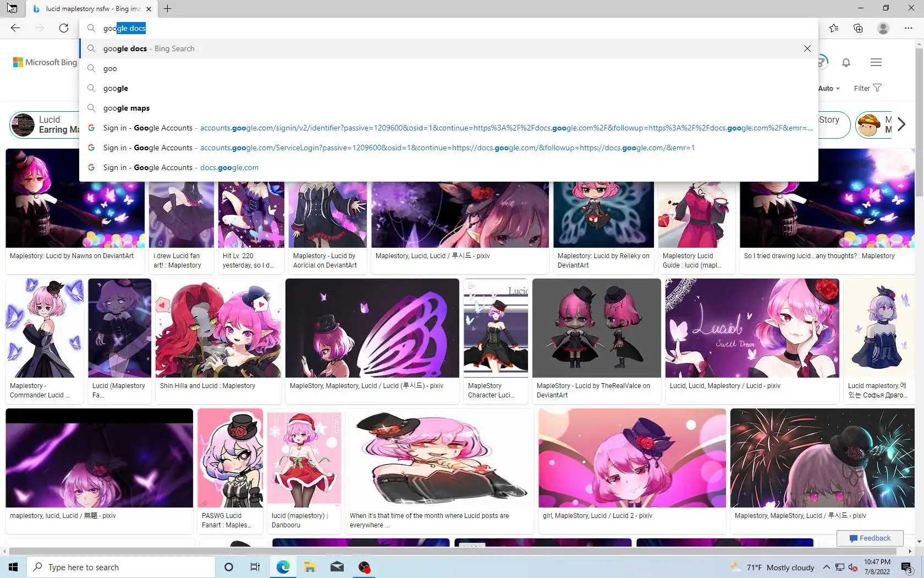Open the ServiceLogin Google Accounts suggestion
This screenshot has height=578, width=924.
[449, 148]
